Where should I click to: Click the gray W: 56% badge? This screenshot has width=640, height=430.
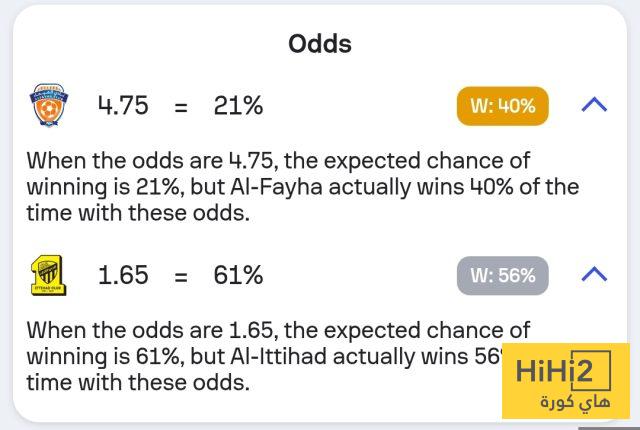[503, 275]
